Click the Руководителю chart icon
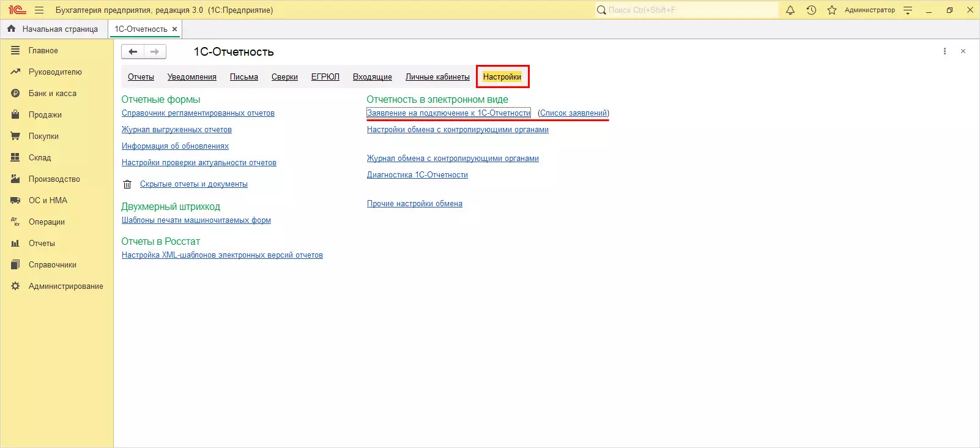980x448 pixels. (x=15, y=72)
